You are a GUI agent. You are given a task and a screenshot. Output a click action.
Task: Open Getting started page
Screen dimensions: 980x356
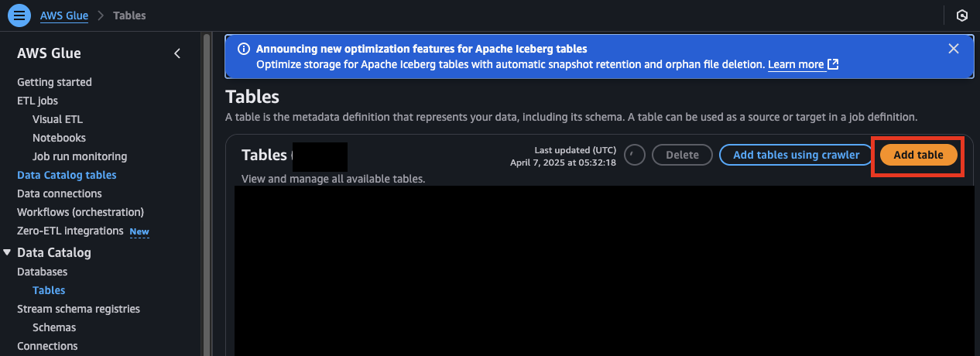pos(54,82)
